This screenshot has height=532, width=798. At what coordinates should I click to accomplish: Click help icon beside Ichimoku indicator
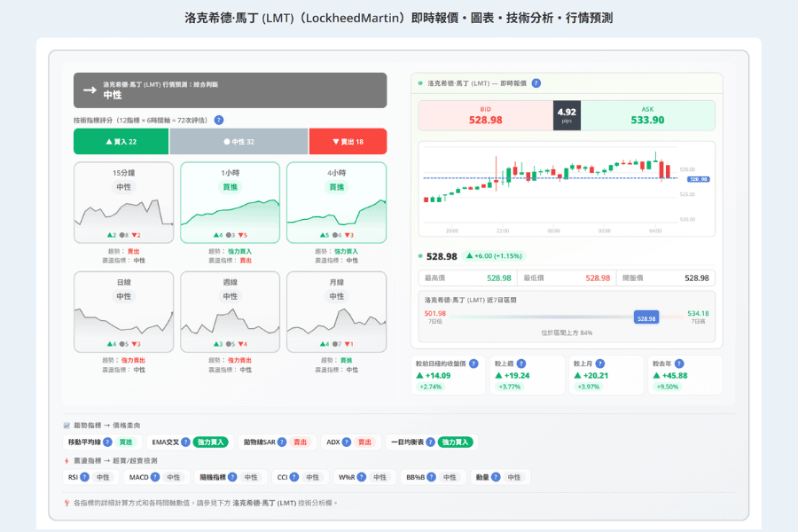(431, 442)
